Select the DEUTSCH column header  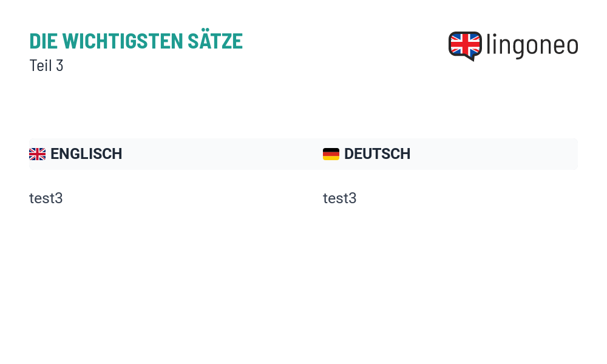[x=377, y=154]
